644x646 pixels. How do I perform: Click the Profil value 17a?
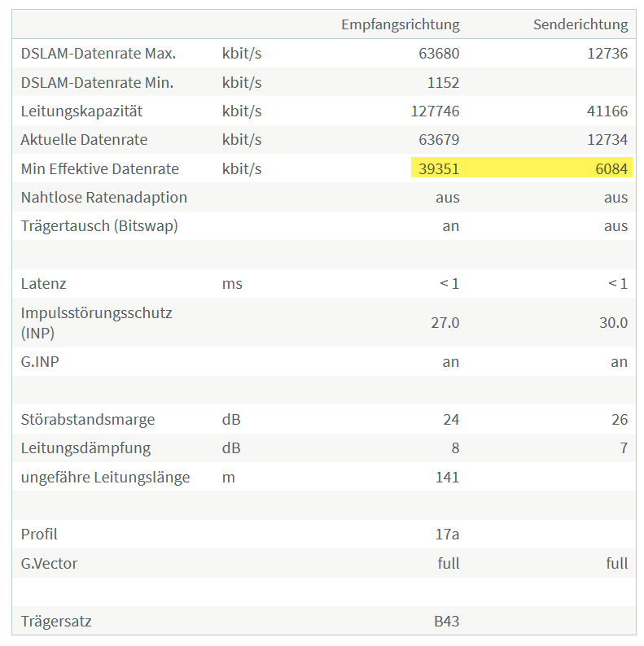447,535
